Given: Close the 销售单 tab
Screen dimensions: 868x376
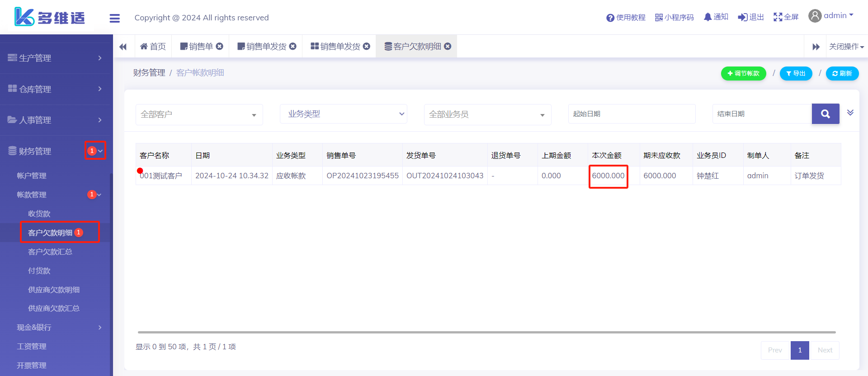Looking at the screenshot, I should click(220, 46).
